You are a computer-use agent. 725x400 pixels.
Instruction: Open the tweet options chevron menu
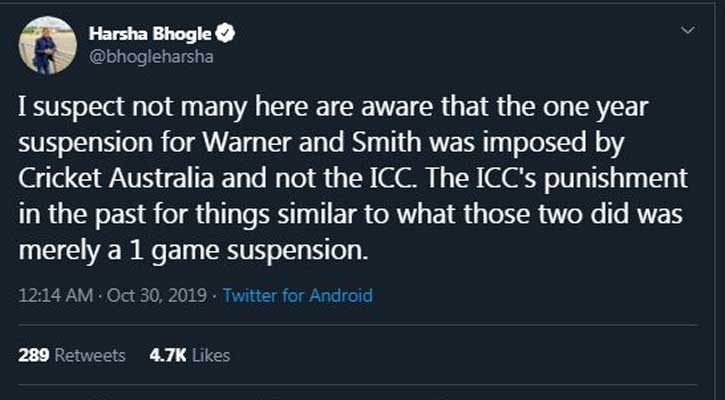click(x=687, y=32)
